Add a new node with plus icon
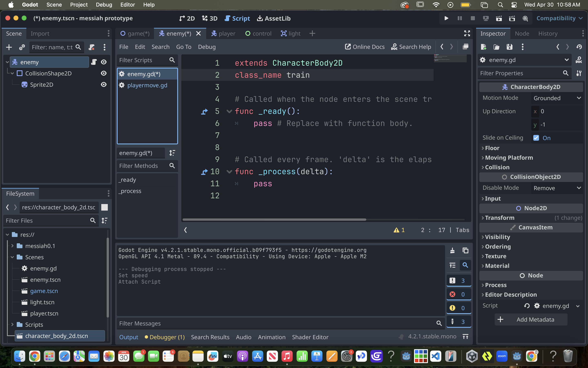 point(9,47)
